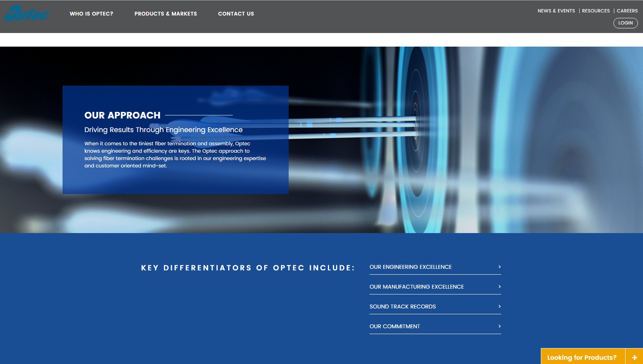Screen dimensions: 643x364
Task: Click the Login button
Action: [626, 23]
